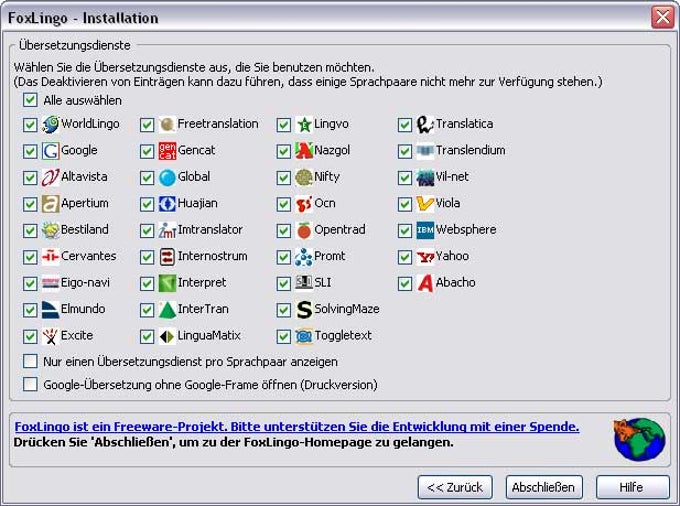Click the FoxLingo fox globe logo
680x506 pixels.
[x=639, y=439]
